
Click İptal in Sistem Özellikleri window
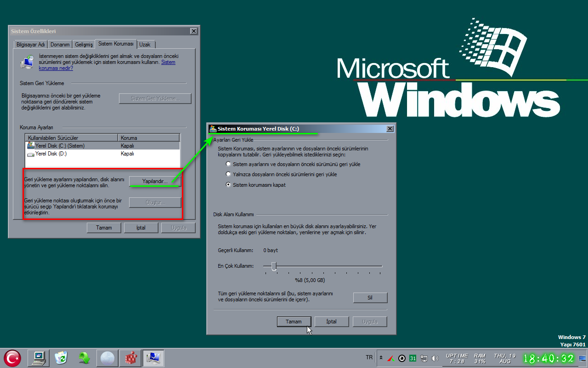tap(141, 228)
